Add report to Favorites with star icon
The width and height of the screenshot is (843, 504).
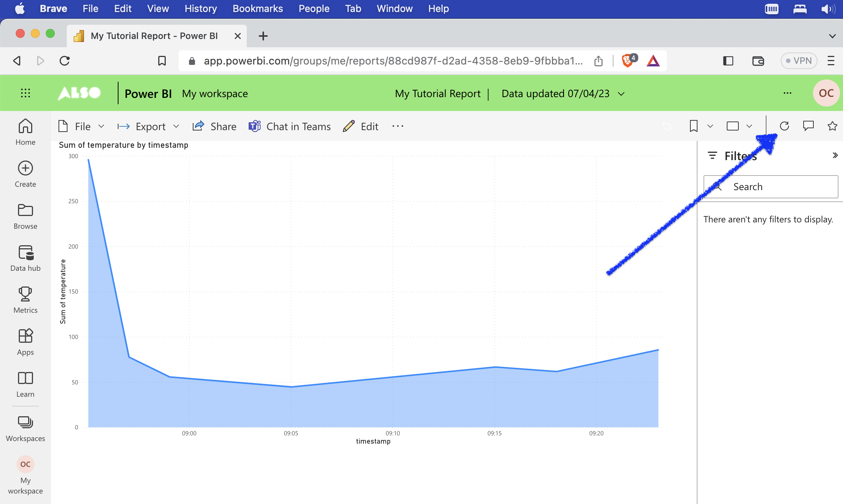tap(832, 126)
